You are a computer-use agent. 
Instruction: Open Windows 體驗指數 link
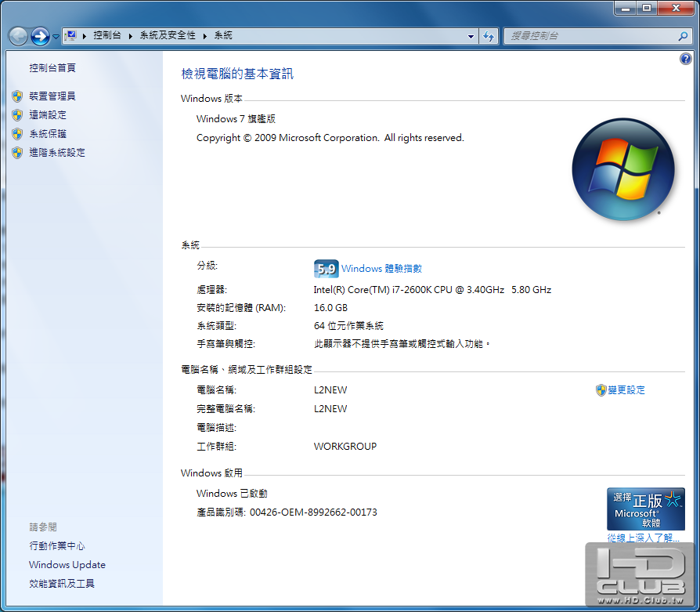(x=381, y=269)
